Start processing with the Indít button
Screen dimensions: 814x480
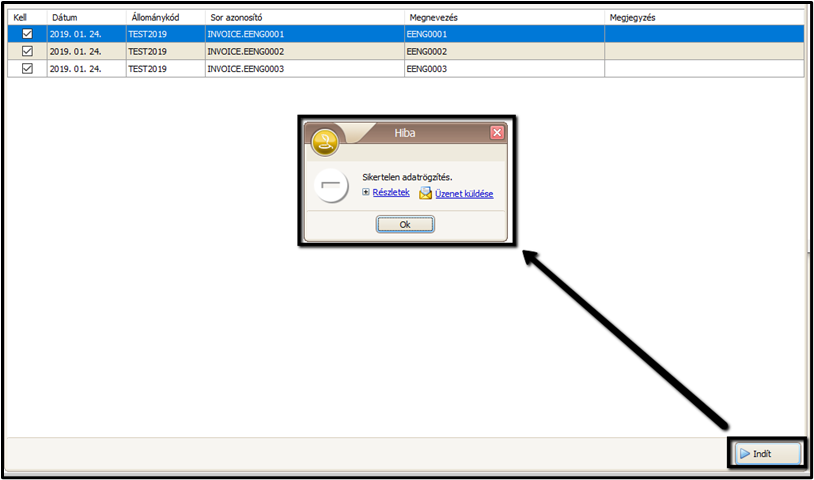[767, 454]
